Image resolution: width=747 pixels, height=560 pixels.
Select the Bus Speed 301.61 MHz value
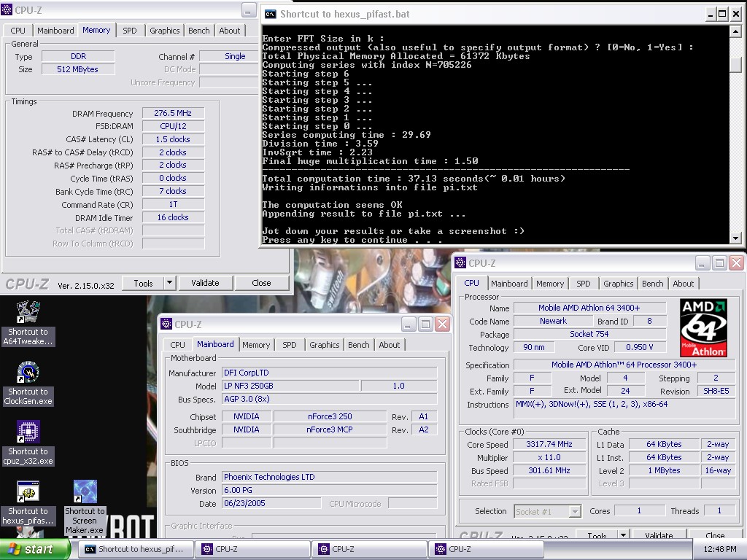tap(549, 470)
